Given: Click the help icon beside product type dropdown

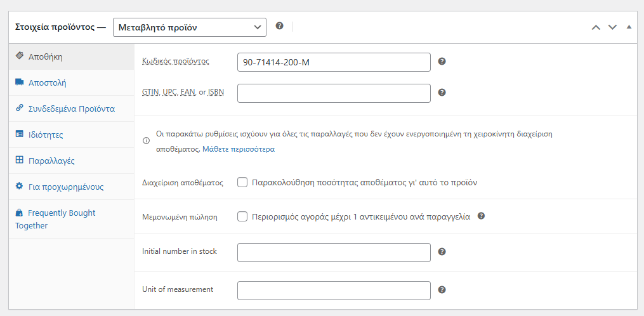Looking at the screenshot, I should point(279,26).
